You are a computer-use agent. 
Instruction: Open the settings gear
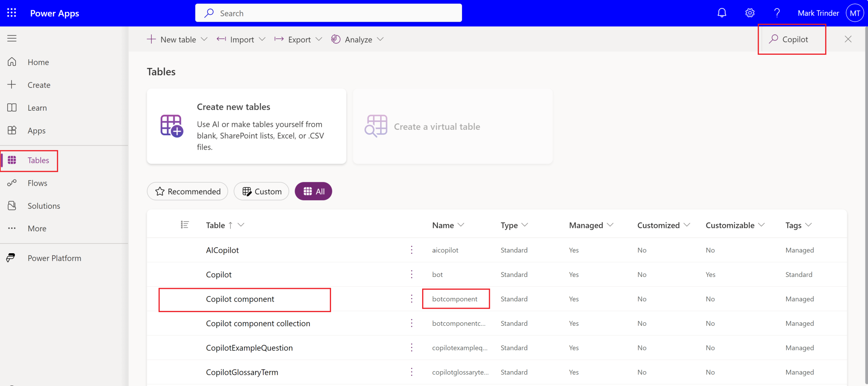pyautogui.click(x=749, y=13)
